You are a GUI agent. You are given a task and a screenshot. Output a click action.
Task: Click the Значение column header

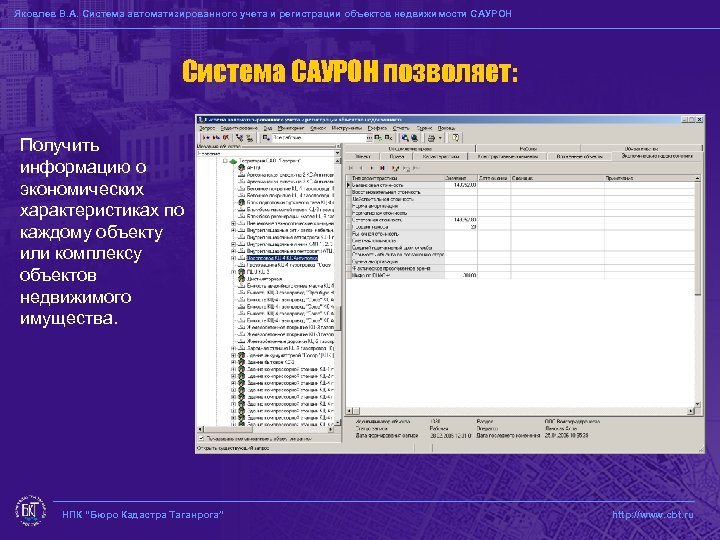[461, 178]
